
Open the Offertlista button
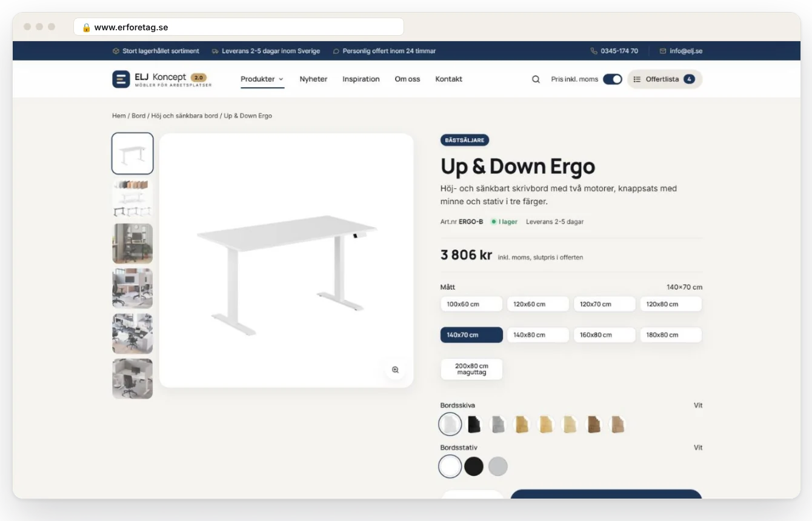(665, 79)
